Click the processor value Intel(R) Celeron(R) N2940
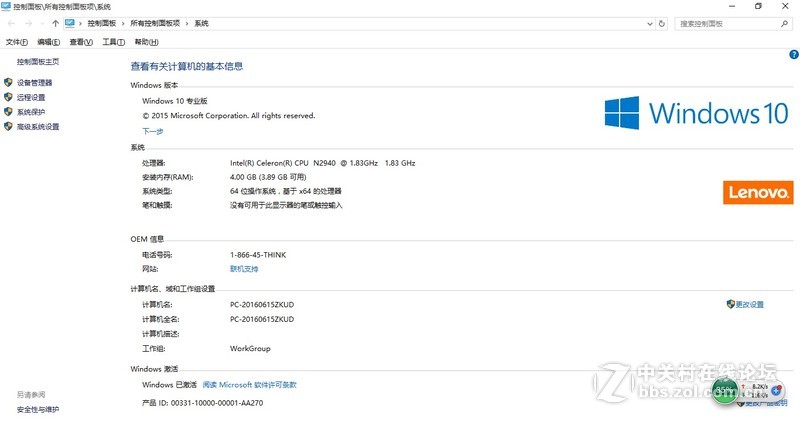Viewport: 800px width, 426px height. point(322,163)
